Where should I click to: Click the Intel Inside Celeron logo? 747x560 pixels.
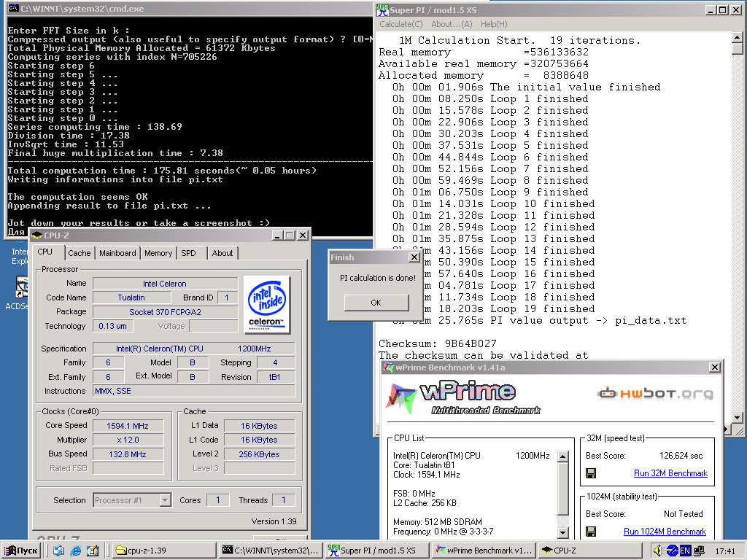(267, 304)
